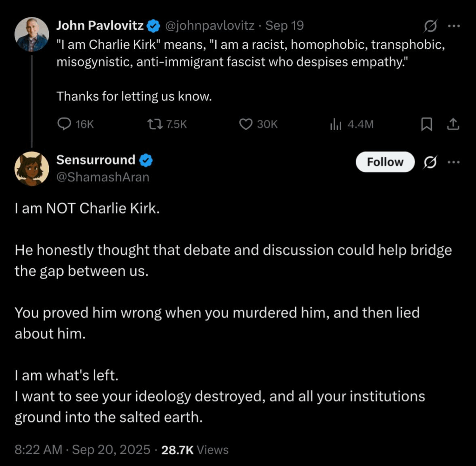Open Sensurround's cat avatar

click(32, 168)
